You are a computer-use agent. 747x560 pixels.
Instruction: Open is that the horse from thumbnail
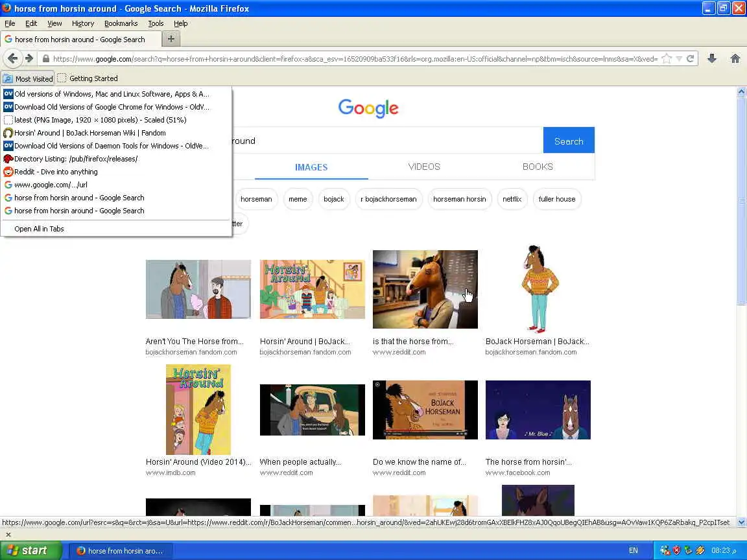tap(425, 289)
